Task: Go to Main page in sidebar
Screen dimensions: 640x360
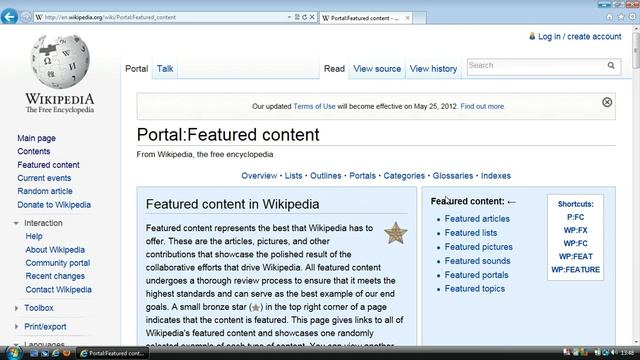Action: click(x=36, y=138)
